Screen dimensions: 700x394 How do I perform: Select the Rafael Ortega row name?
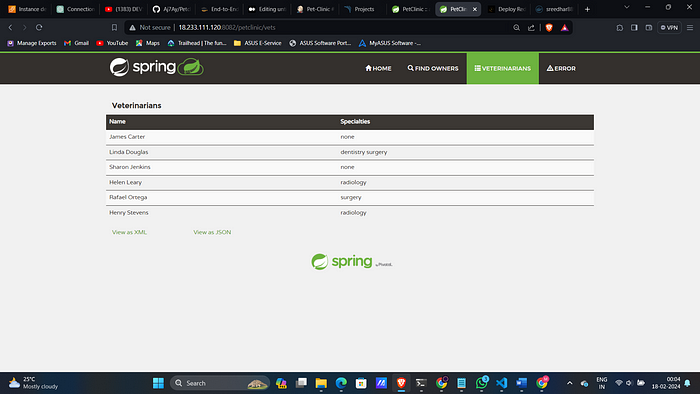pyautogui.click(x=128, y=197)
